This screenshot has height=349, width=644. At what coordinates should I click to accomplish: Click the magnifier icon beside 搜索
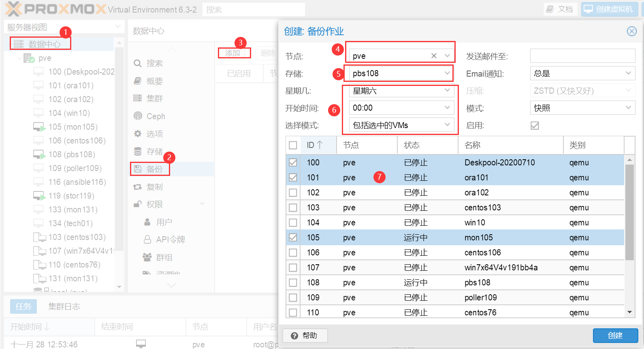(x=138, y=64)
